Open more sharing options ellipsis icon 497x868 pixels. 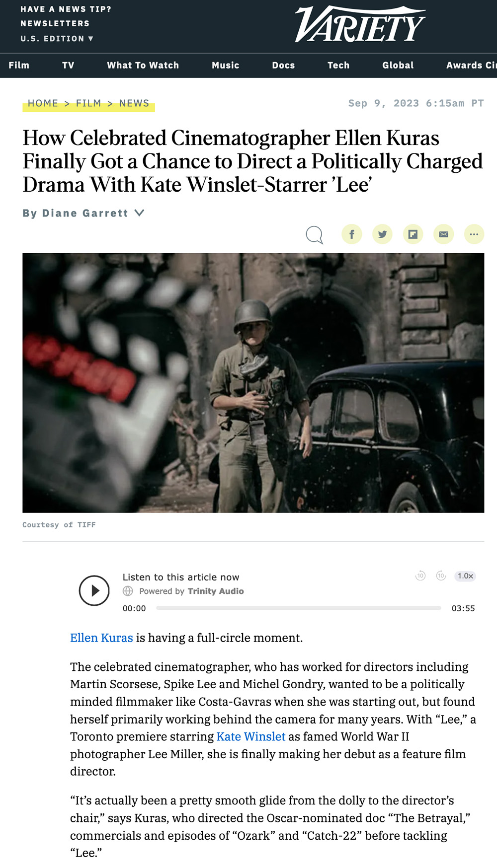pos(474,234)
